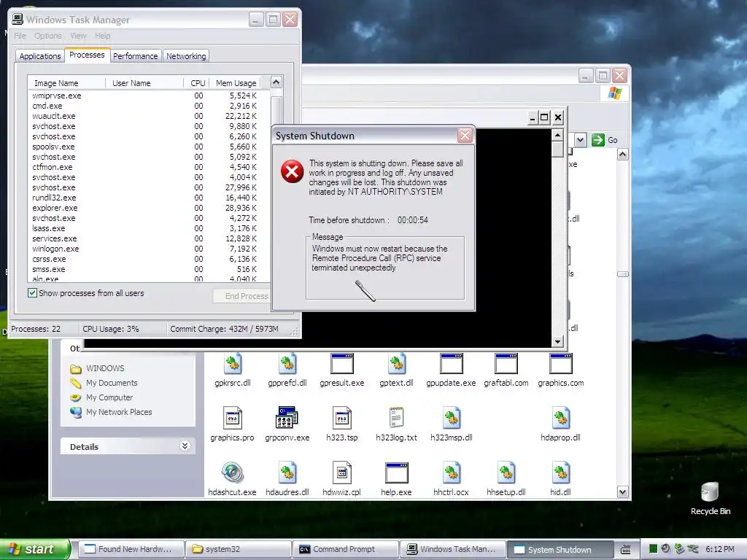Open My Network Places link
This screenshot has width=747, height=560.
(119, 412)
